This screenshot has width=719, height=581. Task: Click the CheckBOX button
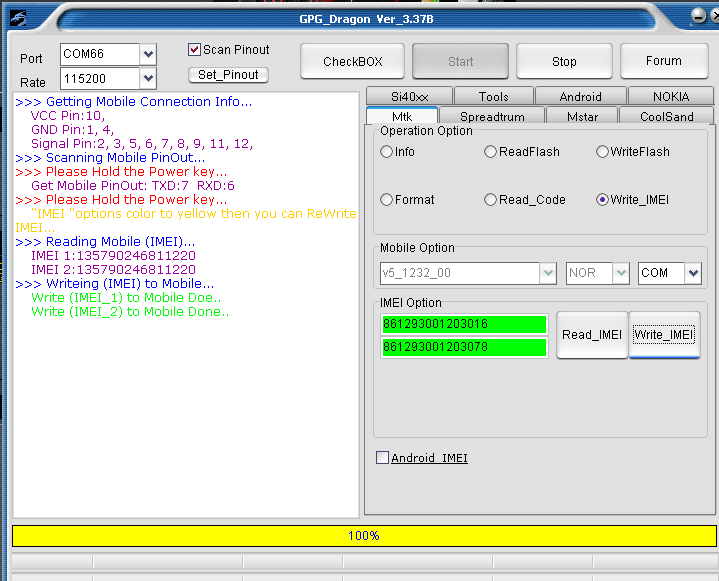pos(353,61)
